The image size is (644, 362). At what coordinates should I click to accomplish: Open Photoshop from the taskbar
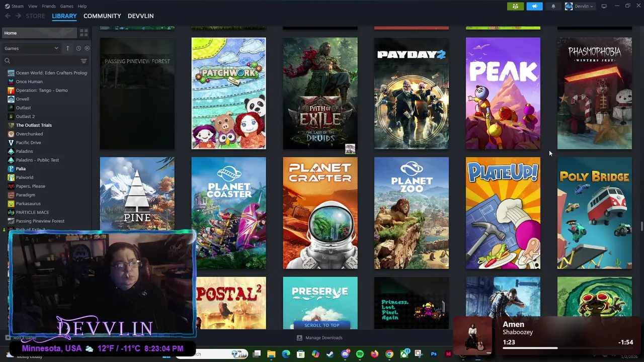point(434,354)
